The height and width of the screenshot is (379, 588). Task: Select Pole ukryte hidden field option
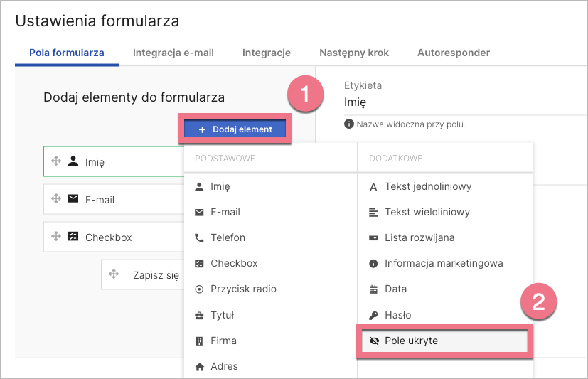tap(411, 341)
